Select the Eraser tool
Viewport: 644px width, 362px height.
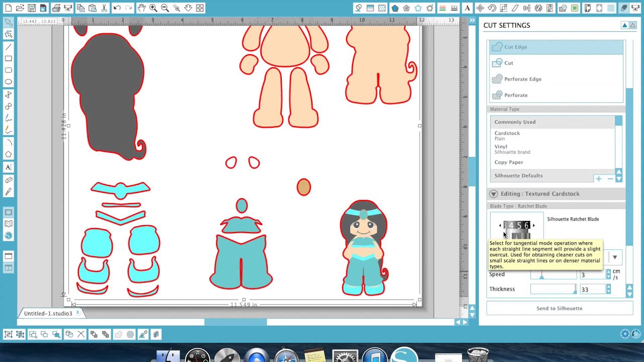[x=9, y=179]
